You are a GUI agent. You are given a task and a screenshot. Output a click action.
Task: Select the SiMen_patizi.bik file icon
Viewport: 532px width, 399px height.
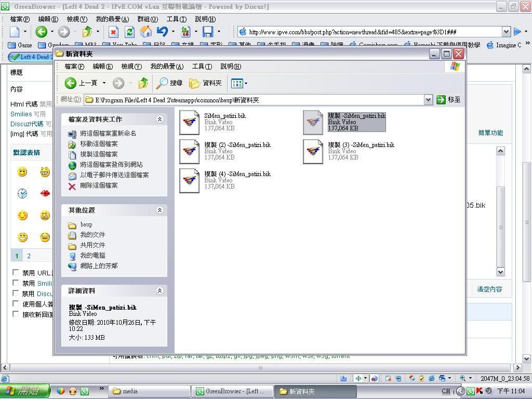tap(189, 122)
